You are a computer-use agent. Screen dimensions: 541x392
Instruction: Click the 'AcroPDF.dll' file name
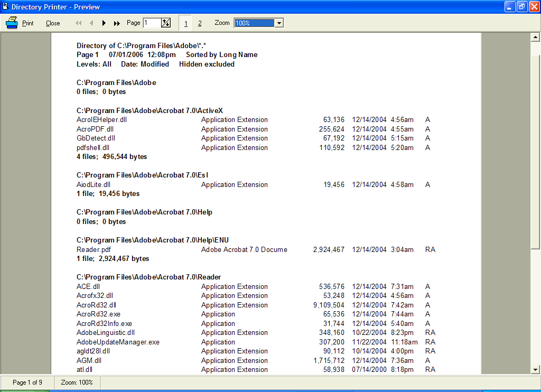95,129
